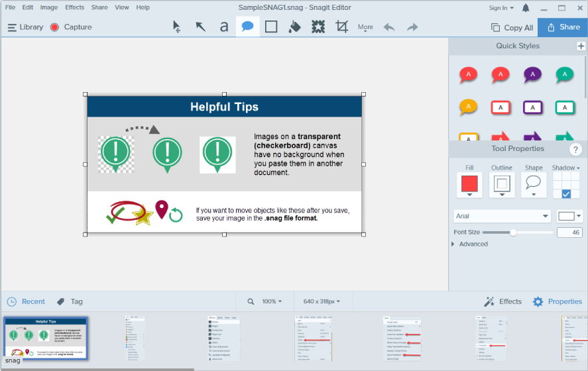Screen dimensions: 588x371
Task: Apply the purple speech bubble quick style
Action: click(532, 75)
